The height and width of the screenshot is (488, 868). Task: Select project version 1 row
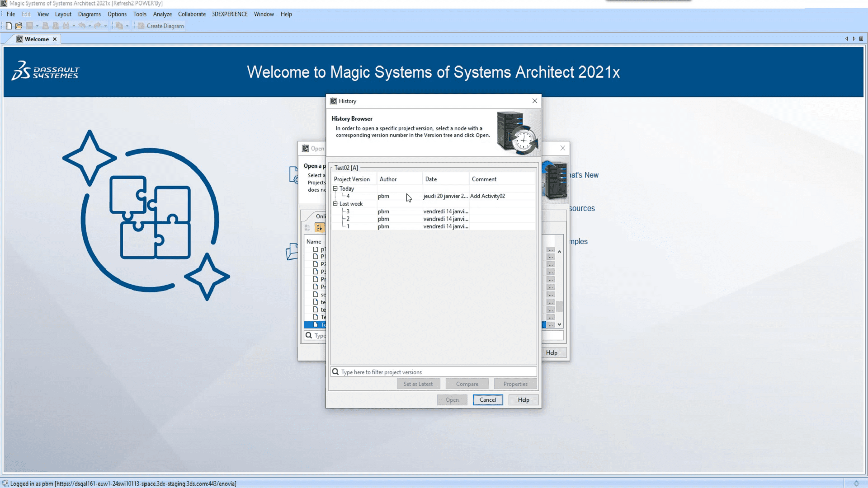(434, 226)
